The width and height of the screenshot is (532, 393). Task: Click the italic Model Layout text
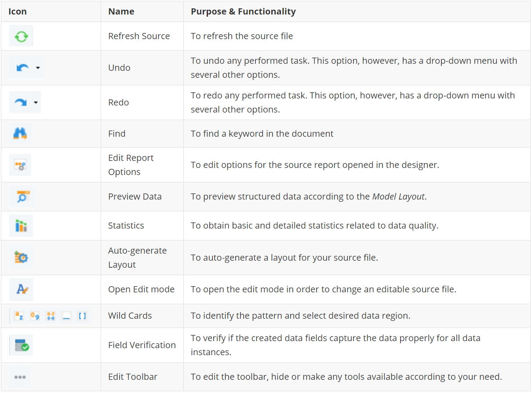[x=398, y=196]
